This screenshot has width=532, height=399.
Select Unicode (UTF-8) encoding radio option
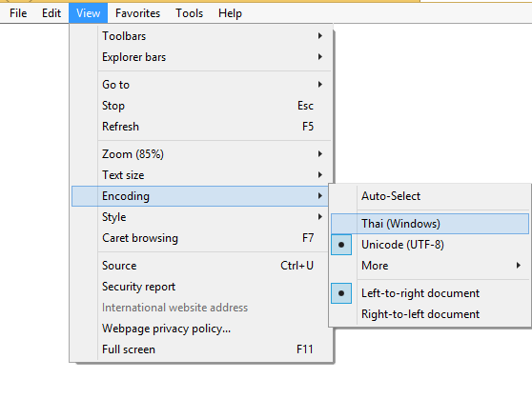click(430, 245)
